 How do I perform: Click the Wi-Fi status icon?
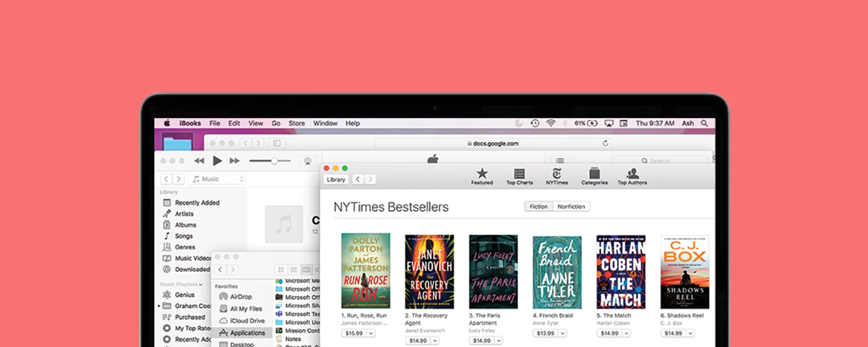click(x=550, y=123)
